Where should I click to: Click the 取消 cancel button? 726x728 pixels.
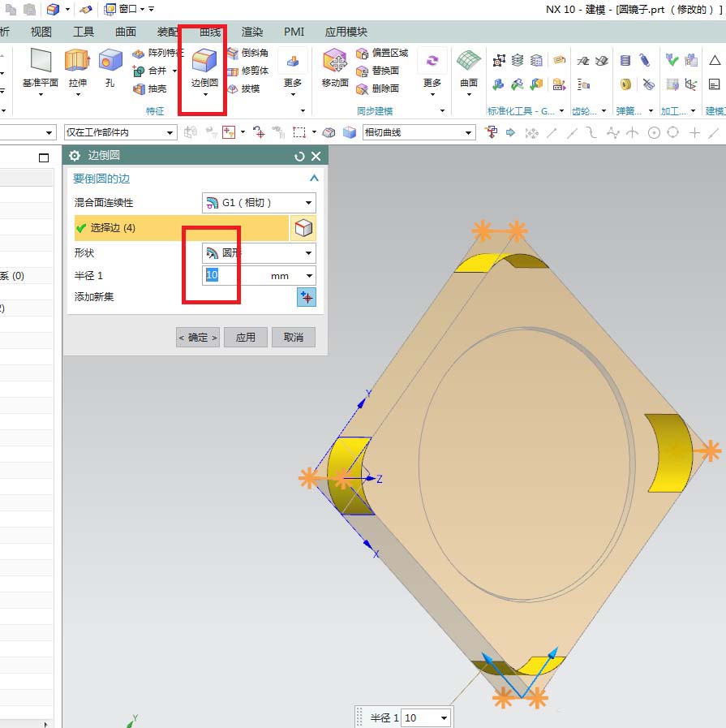click(293, 338)
